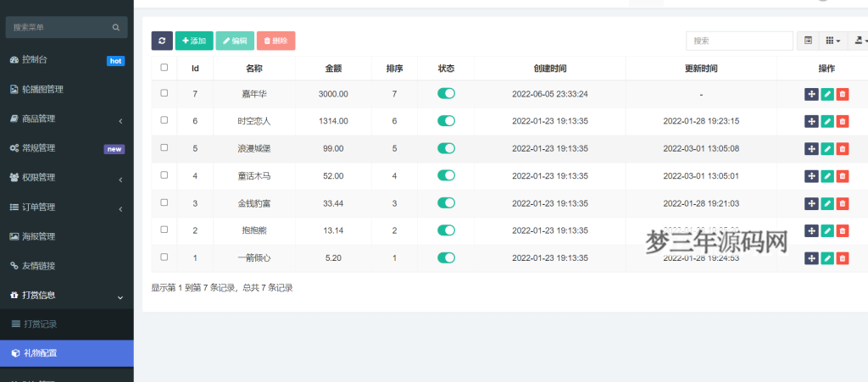Edit the 金钱豹富 row with pencil icon
Image resolution: width=868 pixels, height=382 pixels.
(827, 203)
